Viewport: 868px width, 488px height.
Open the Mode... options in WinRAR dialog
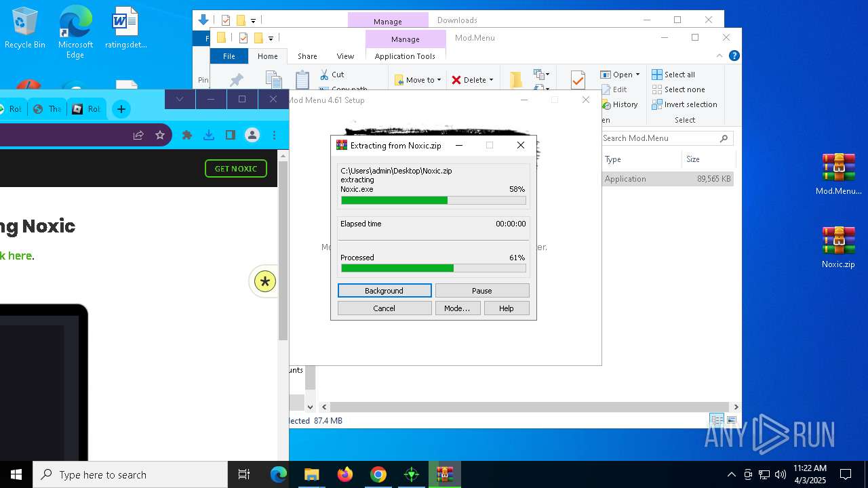coord(458,308)
